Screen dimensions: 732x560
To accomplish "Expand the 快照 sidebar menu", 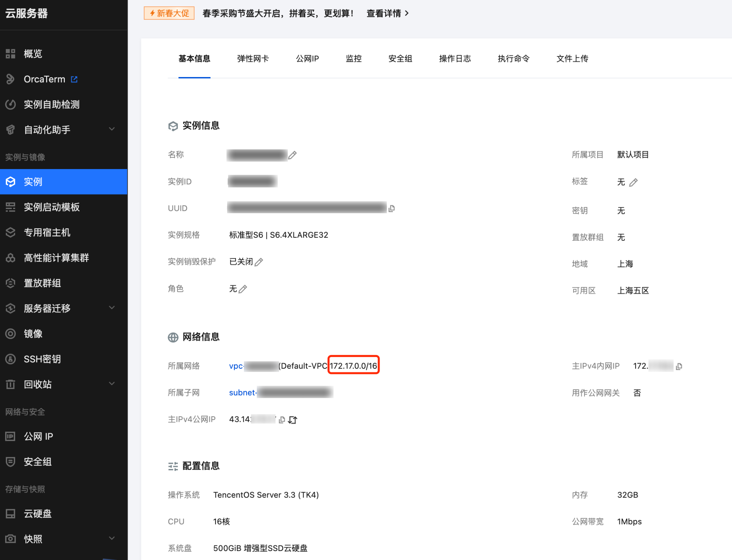I will 112,539.
